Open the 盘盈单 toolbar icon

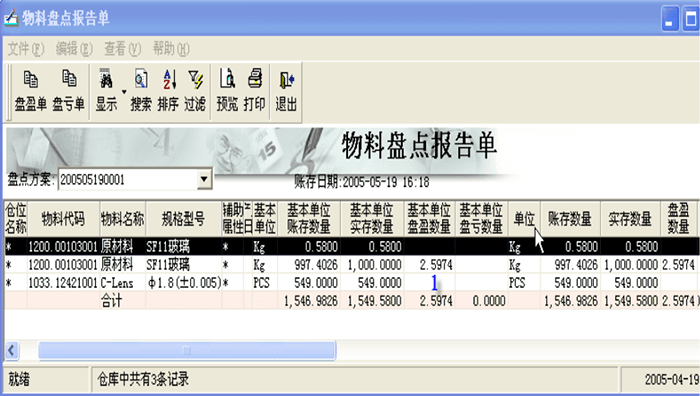click(30, 91)
